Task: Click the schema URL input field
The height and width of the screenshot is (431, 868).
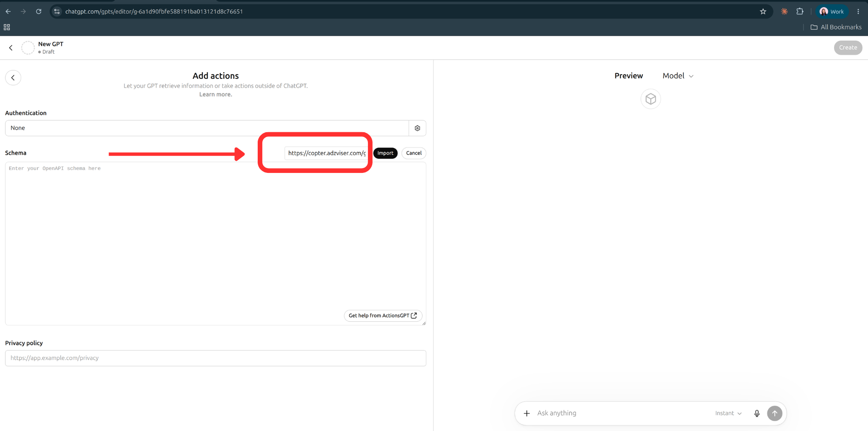Action: [326, 153]
